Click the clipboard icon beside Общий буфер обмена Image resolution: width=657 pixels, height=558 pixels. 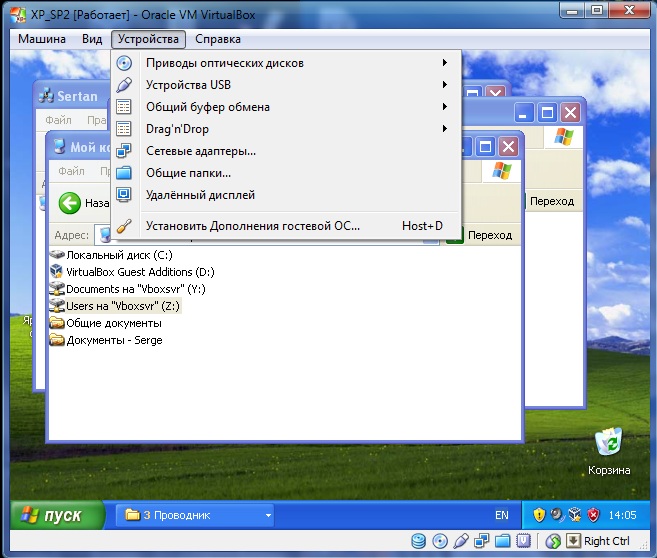(x=124, y=107)
